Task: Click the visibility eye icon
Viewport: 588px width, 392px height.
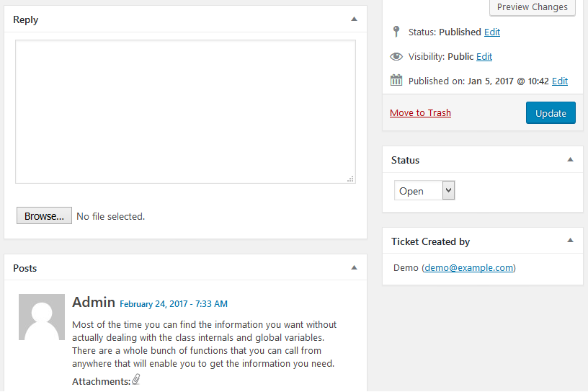Action: [396, 57]
